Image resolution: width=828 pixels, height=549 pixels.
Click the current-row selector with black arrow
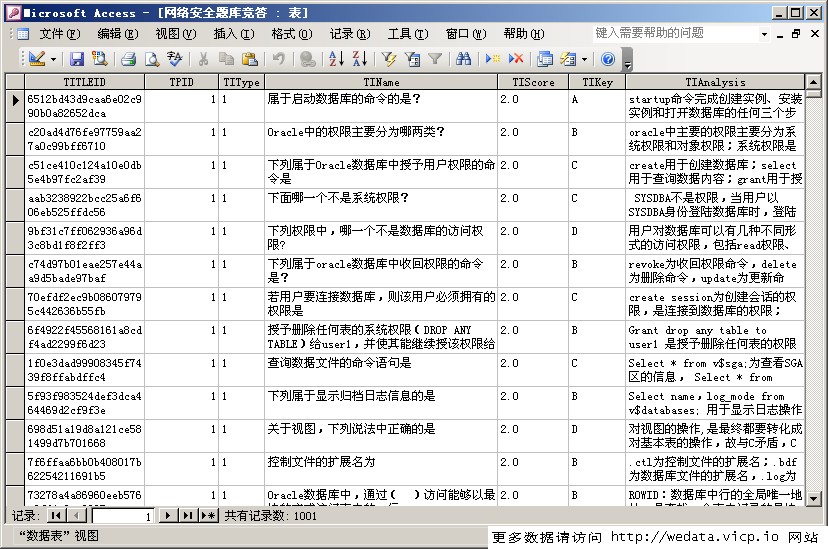point(15,106)
